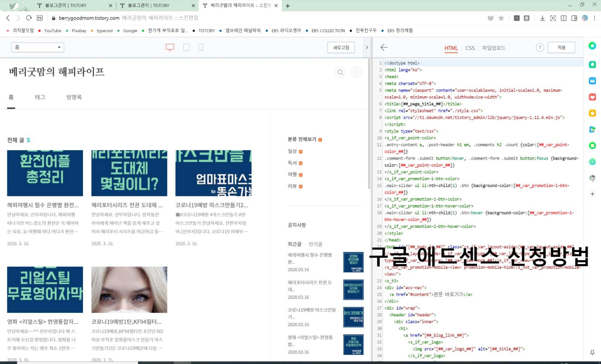The height and width of the screenshot is (364, 601).
Task: Bookmark page with the star icon
Action: pyautogui.click(x=501, y=18)
